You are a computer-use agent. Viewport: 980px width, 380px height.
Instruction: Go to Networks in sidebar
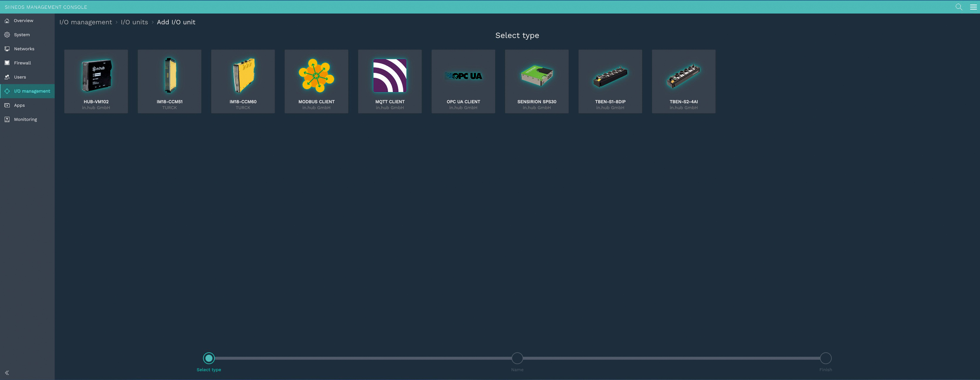pyautogui.click(x=24, y=49)
